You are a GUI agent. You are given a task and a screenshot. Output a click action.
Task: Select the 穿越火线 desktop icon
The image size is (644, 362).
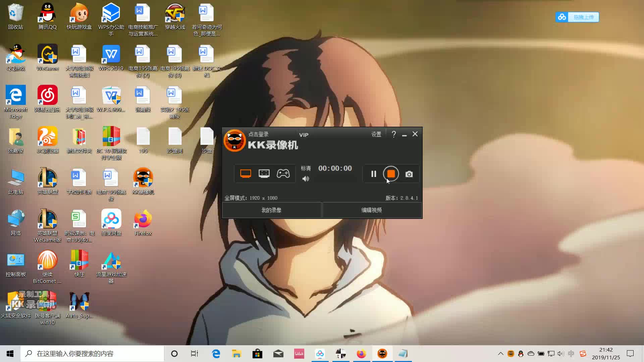[x=175, y=17]
